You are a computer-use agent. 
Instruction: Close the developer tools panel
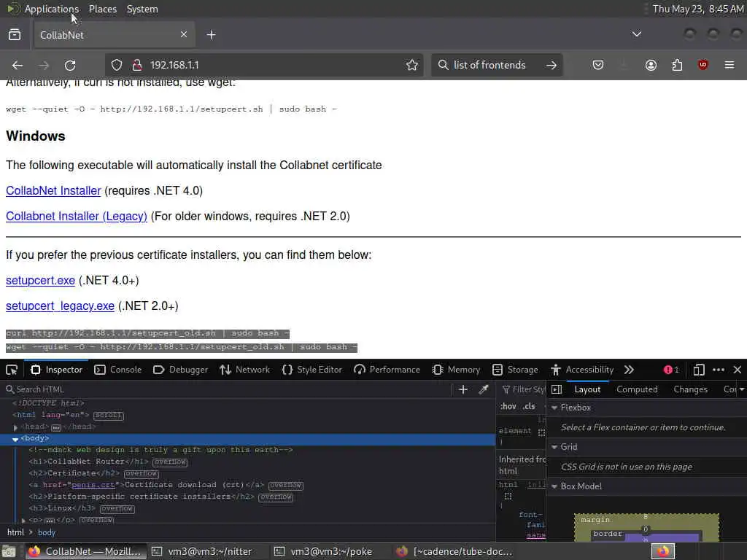(x=738, y=370)
